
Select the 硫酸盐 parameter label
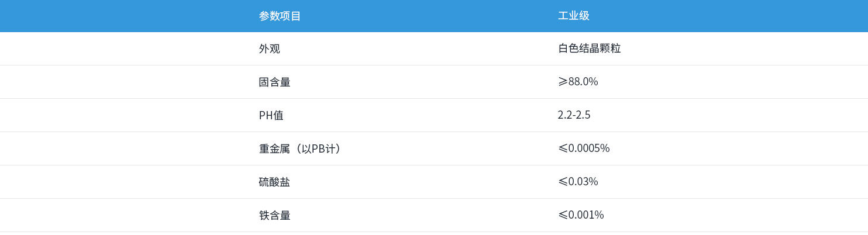coord(274,182)
